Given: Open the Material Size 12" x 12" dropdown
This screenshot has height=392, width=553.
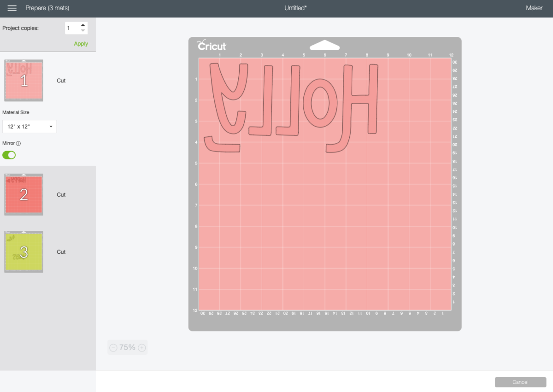Looking at the screenshot, I should pos(29,126).
